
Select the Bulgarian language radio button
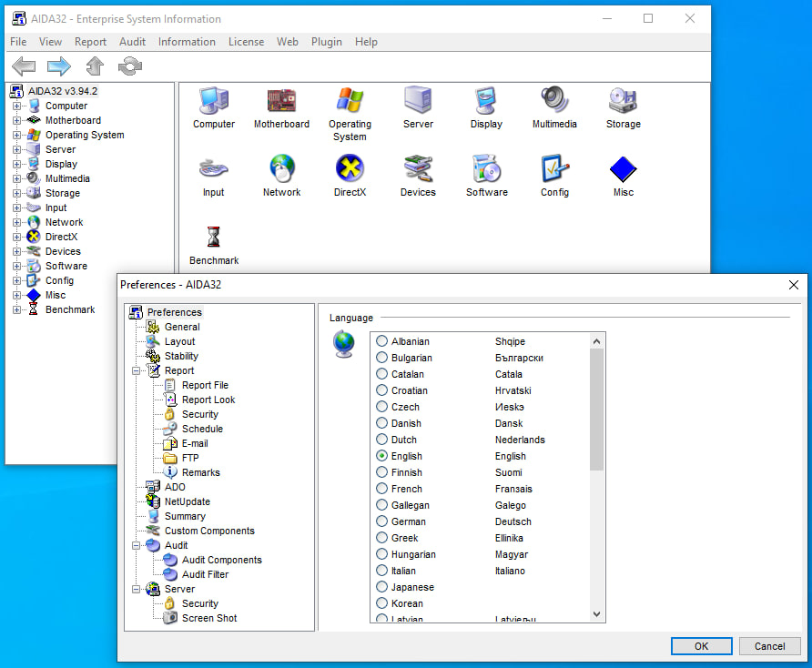tap(381, 358)
